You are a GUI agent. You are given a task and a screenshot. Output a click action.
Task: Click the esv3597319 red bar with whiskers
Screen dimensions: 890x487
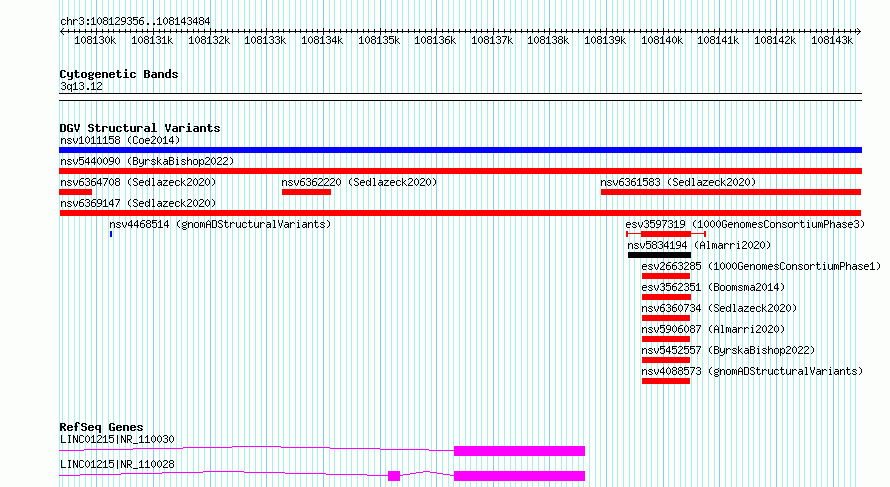tap(666, 234)
